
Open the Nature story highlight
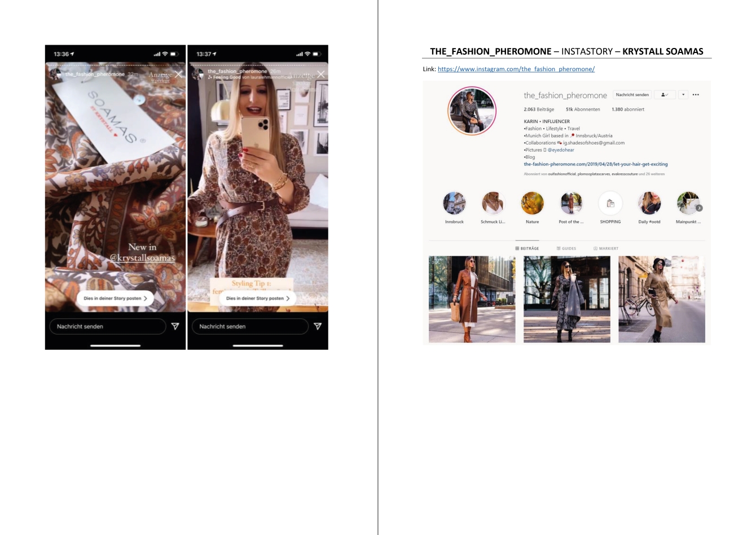point(532,204)
